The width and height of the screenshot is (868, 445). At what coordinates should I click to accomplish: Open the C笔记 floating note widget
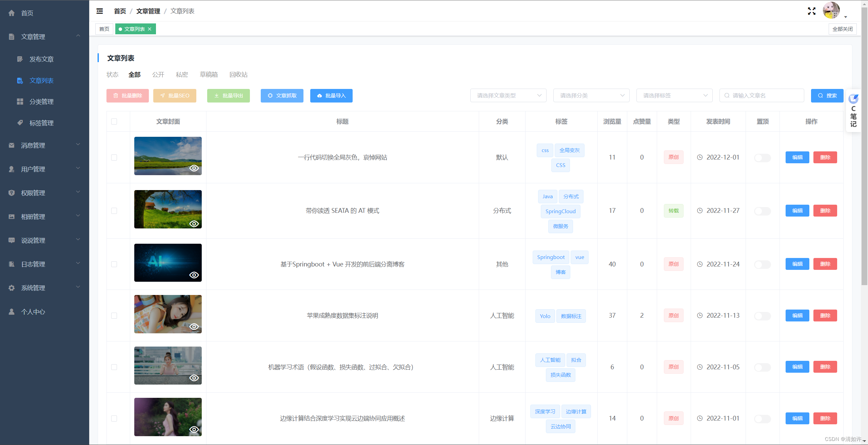coord(853,111)
